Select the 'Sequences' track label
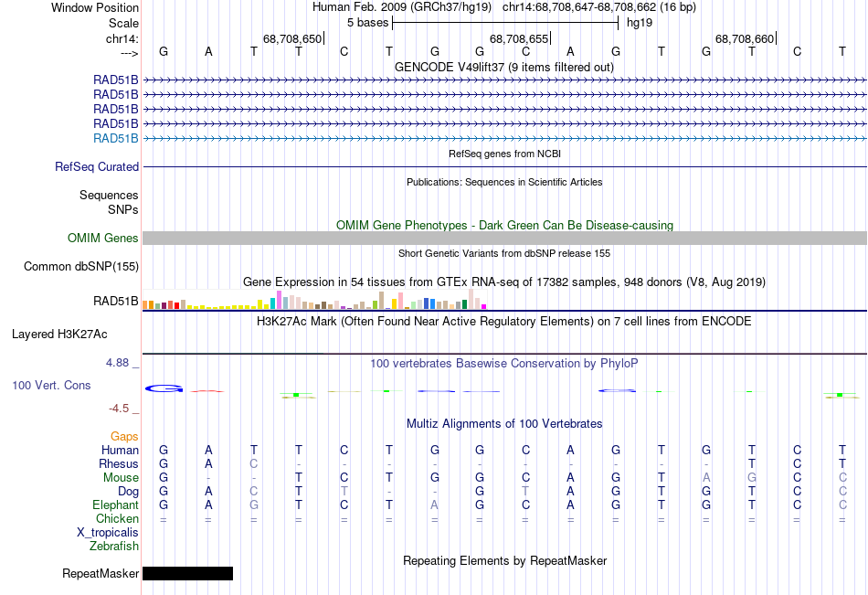 109,195
